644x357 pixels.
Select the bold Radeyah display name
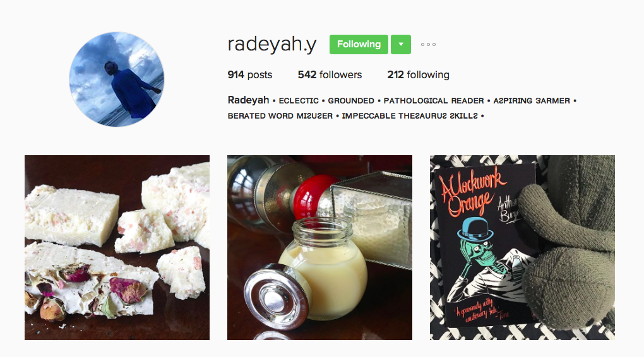[249, 100]
